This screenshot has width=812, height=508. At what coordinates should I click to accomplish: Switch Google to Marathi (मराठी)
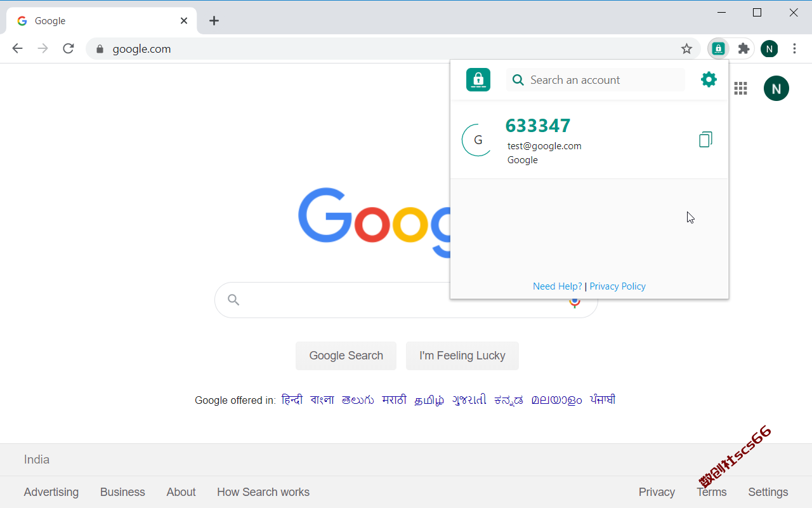[x=394, y=400]
